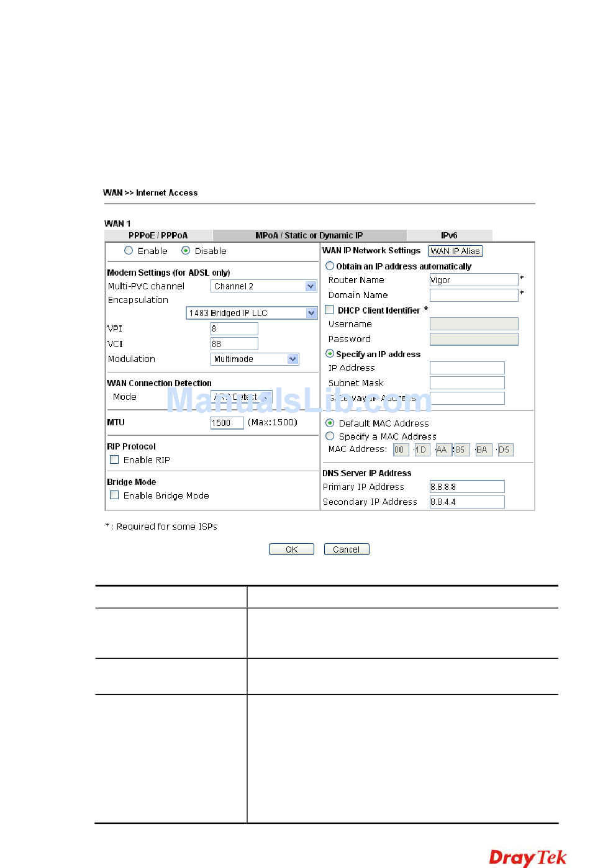Click the OK button
Image resolution: width=590 pixels, height=868 pixels.
tap(291, 549)
